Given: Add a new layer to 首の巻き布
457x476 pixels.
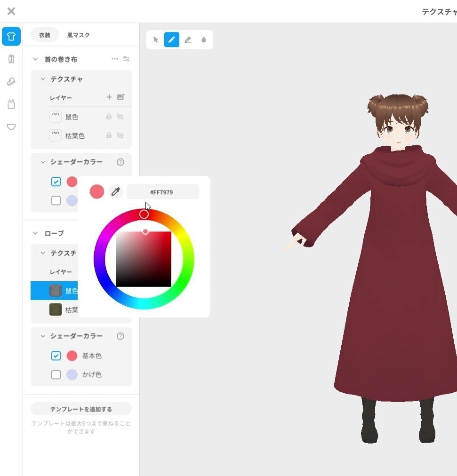Looking at the screenshot, I should click(x=109, y=97).
